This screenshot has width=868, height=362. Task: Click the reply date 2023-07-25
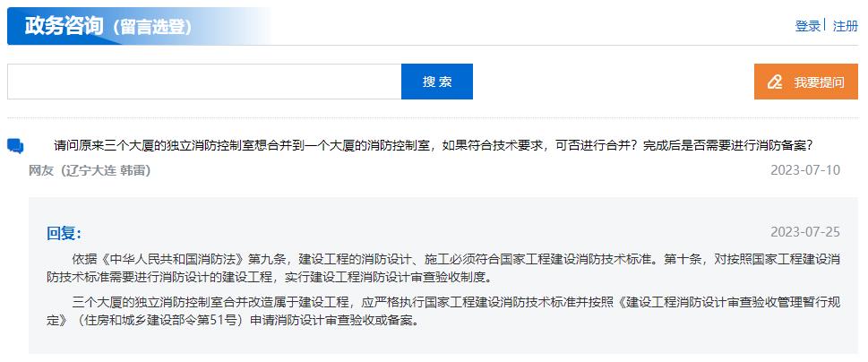tap(804, 232)
